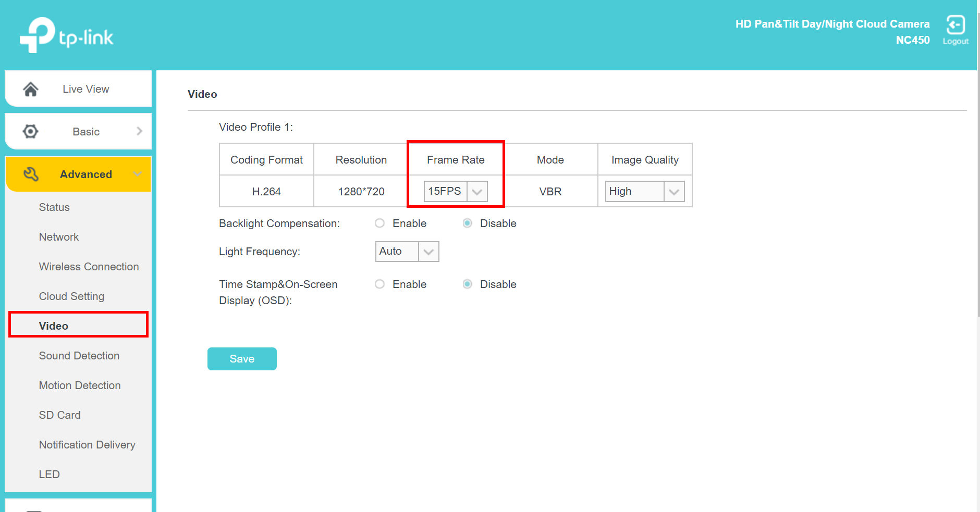Collapse the Advanced menu chevron
This screenshot has height=512, width=980.
(138, 174)
